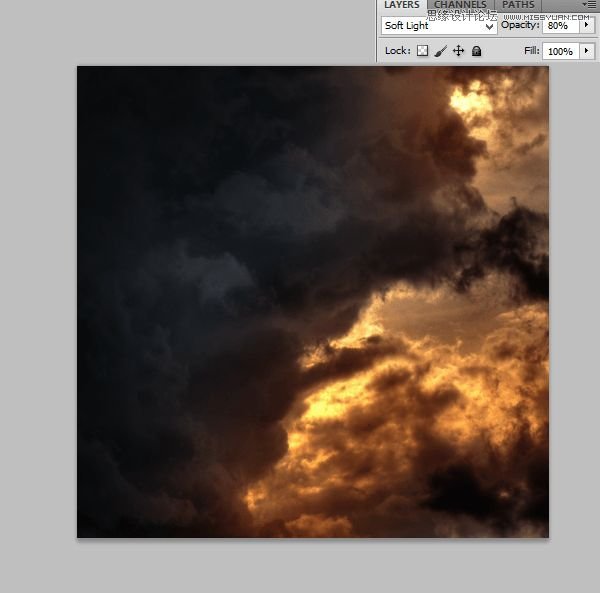The height and width of the screenshot is (593, 600).
Task: Click the Fill label text
Action: pyautogui.click(x=531, y=51)
